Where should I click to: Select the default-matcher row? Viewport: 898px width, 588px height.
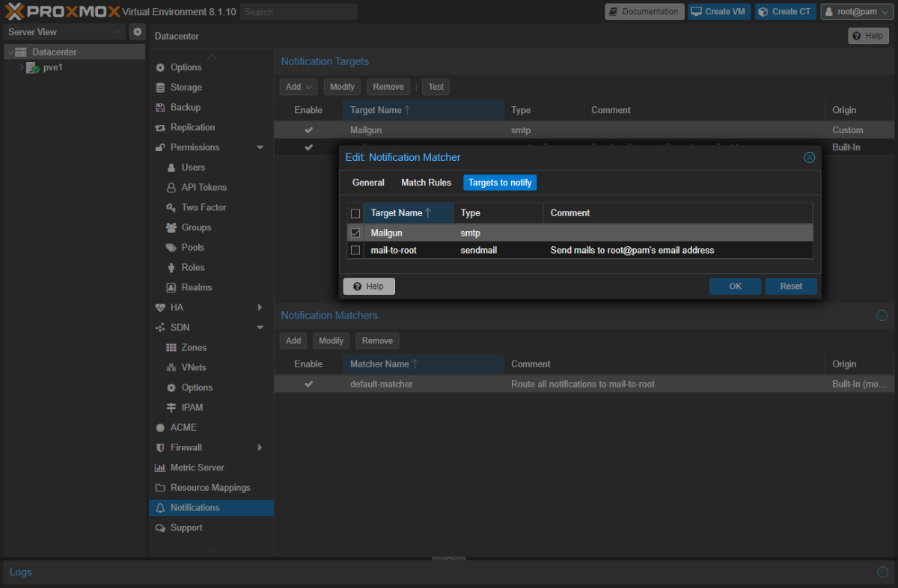tap(584, 384)
